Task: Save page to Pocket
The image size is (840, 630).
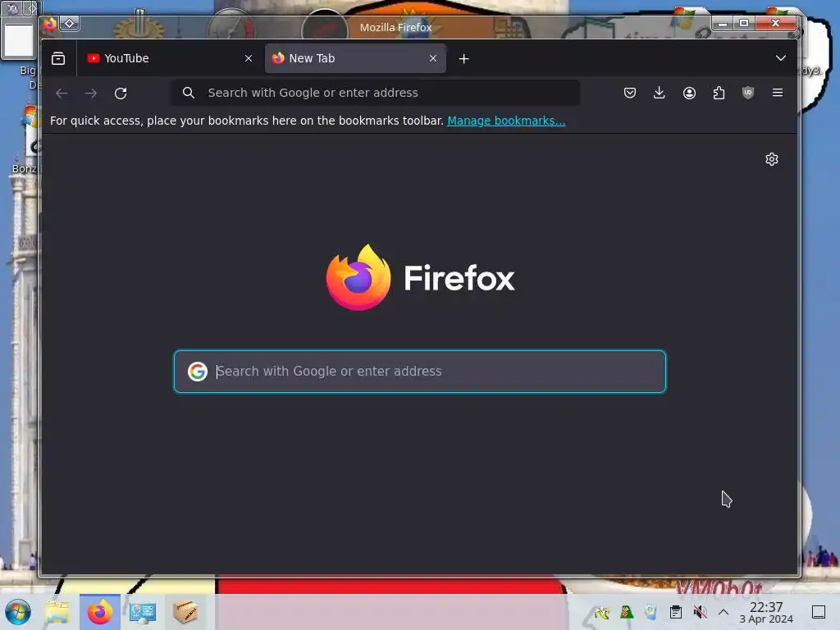Action: (630, 93)
